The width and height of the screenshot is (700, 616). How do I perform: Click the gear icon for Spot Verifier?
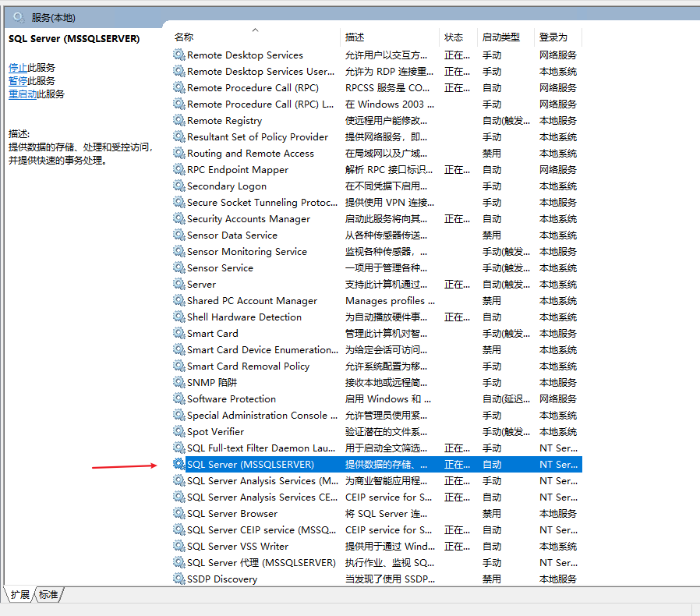coord(179,431)
